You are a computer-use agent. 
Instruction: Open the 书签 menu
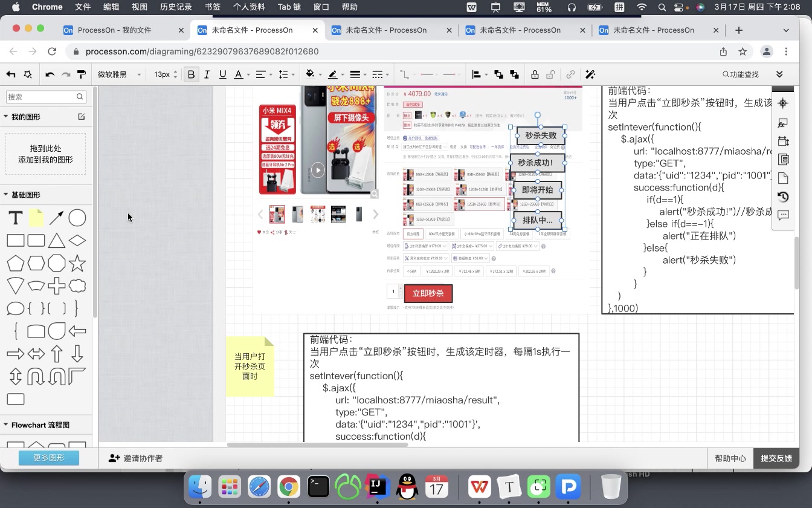213,7
